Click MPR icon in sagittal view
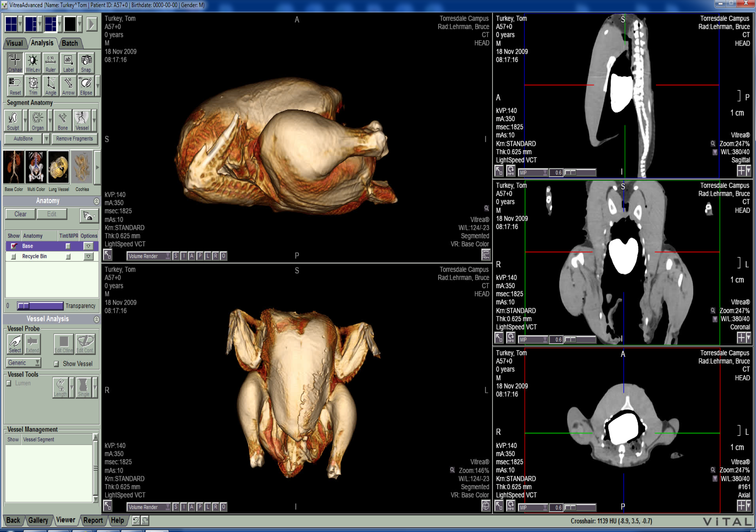The image size is (756, 532). tap(510, 171)
